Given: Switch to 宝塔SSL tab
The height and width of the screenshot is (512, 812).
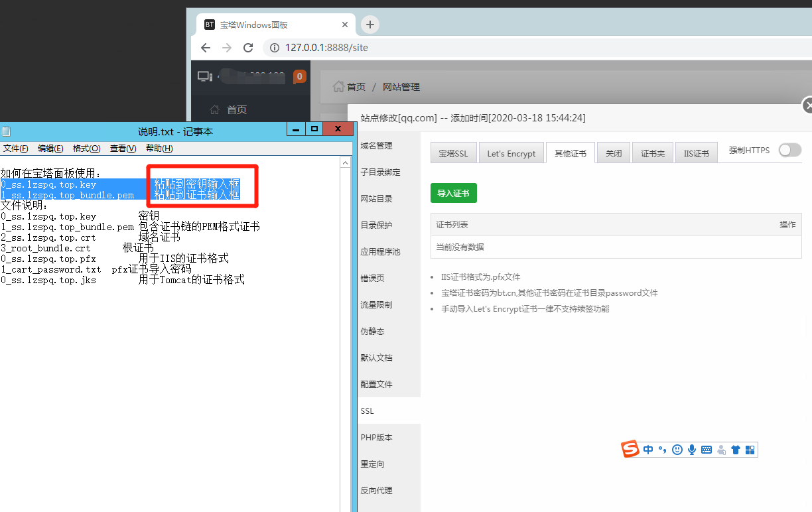Looking at the screenshot, I should pos(453,153).
